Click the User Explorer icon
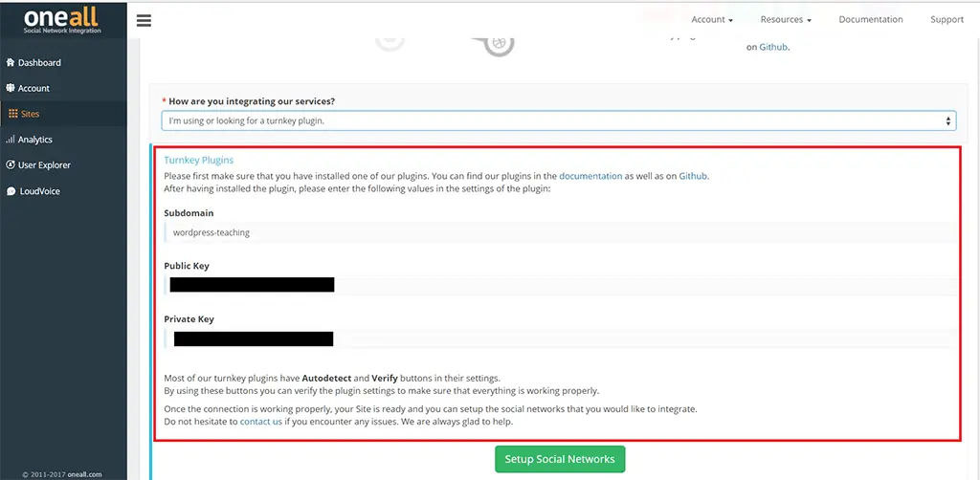This screenshot has height=480, width=980. [10, 164]
